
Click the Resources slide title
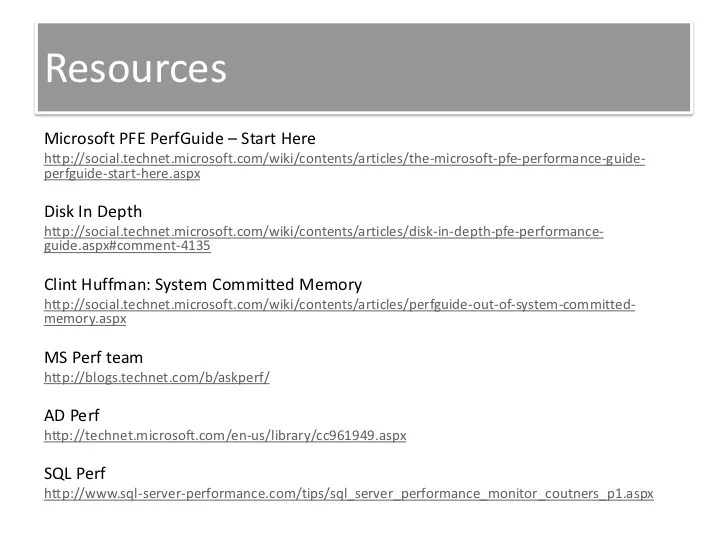click(136, 68)
